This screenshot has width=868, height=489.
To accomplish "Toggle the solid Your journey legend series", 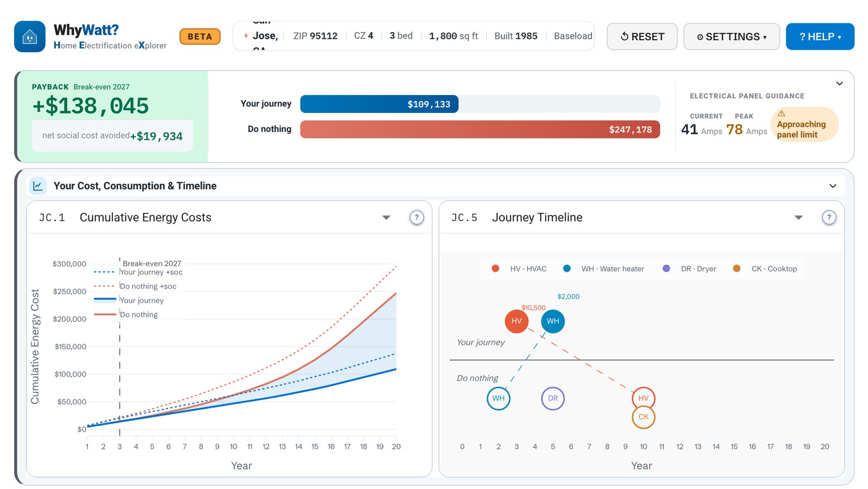I will coord(129,301).
